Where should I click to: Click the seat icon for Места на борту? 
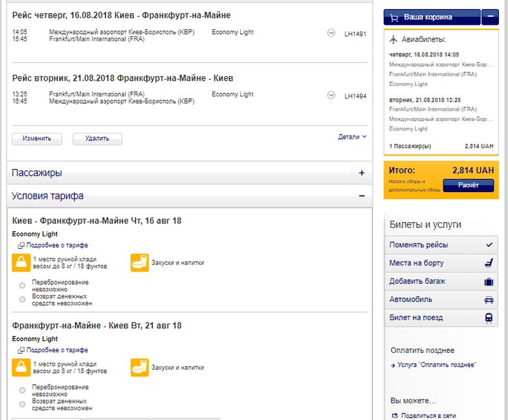tap(488, 263)
